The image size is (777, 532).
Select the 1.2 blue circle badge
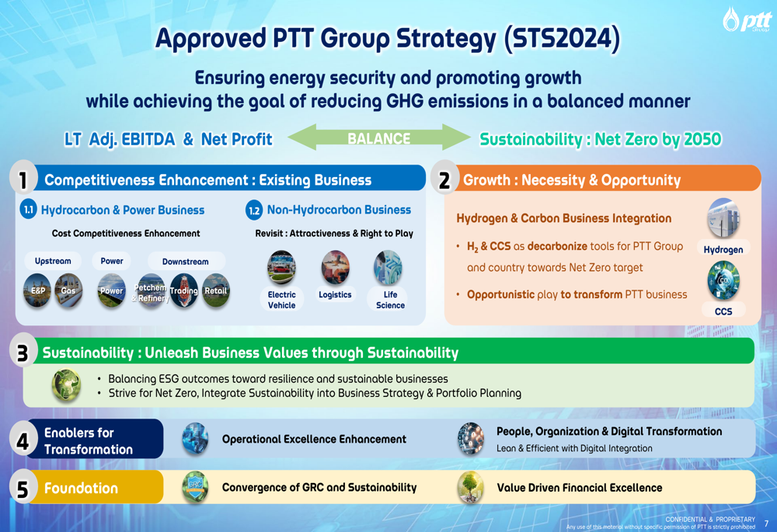click(254, 210)
